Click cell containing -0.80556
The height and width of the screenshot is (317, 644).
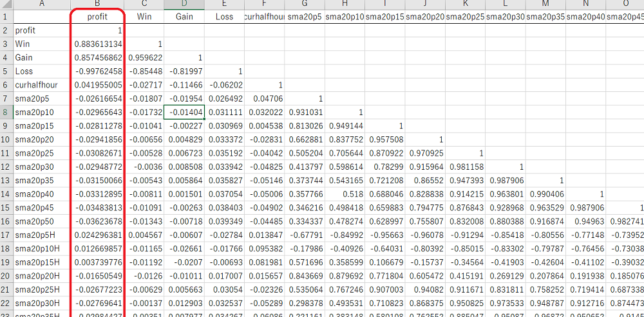pyautogui.click(x=546, y=235)
